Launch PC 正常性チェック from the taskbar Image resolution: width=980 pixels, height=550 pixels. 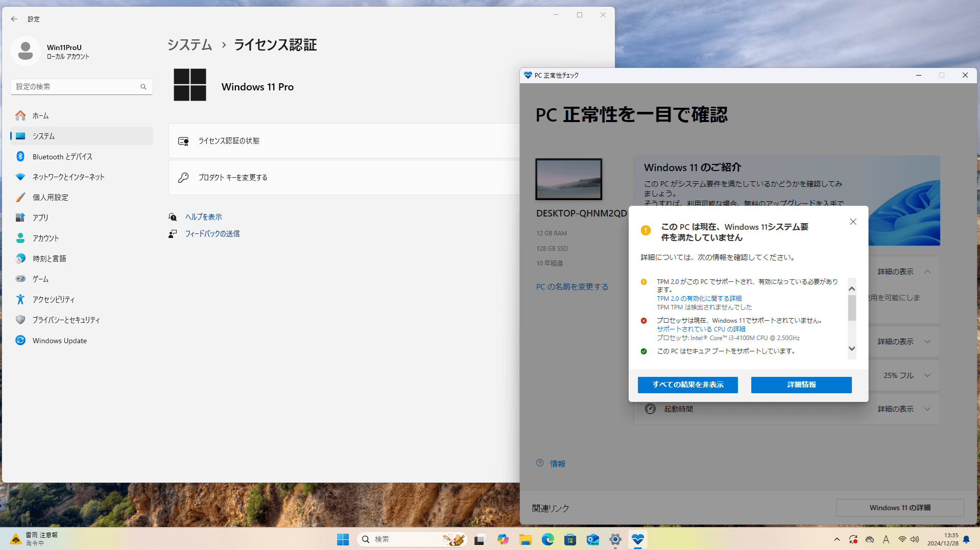click(637, 539)
